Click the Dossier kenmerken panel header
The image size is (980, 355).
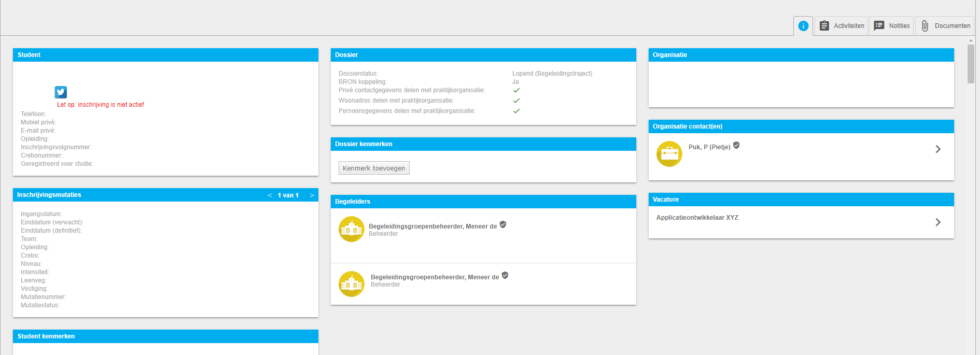(483, 144)
